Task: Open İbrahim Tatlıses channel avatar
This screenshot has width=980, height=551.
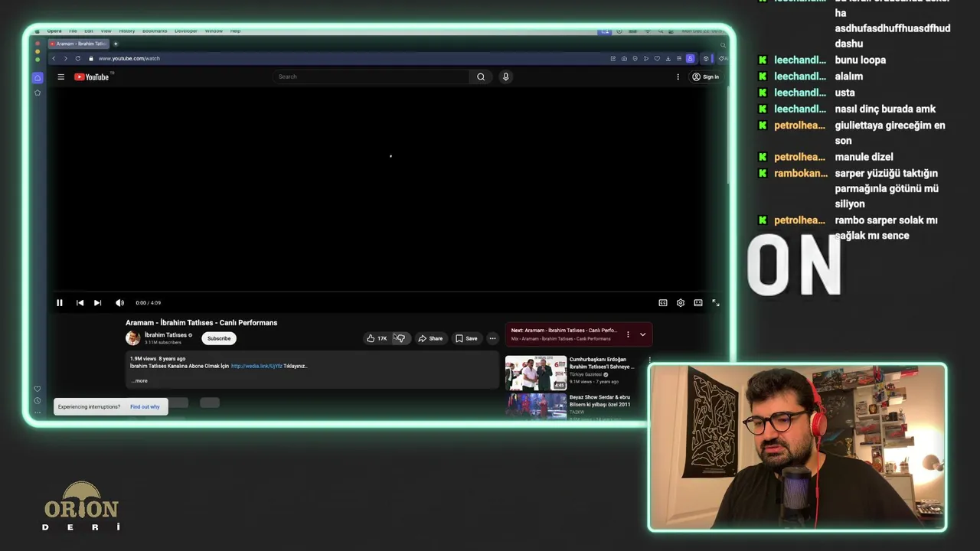Action: point(133,338)
